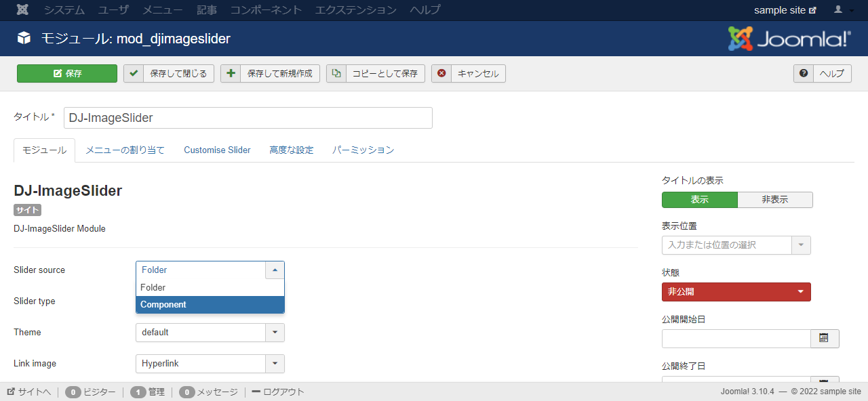
Task: Open the 状態 status dropdown
Action: (x=736, y=292)
